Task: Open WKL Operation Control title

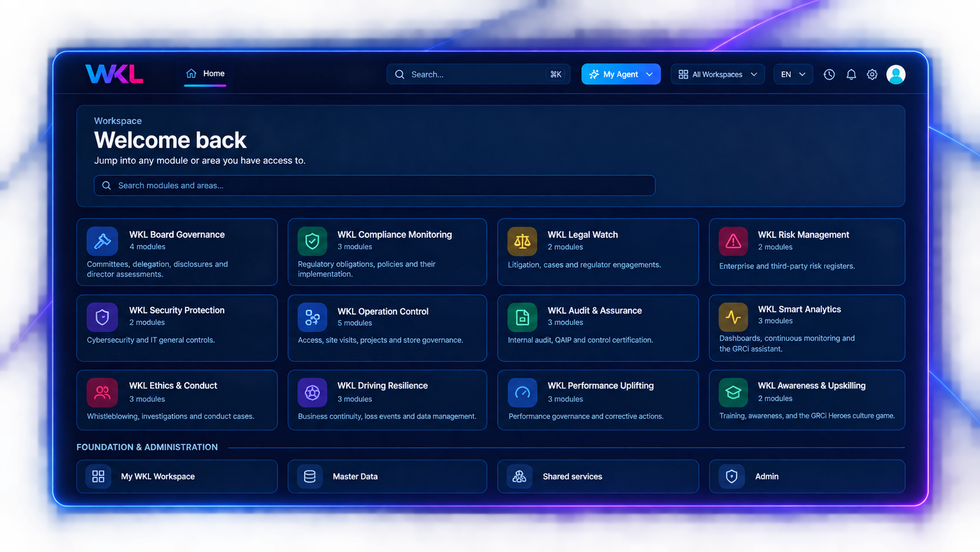Action: 383,311
